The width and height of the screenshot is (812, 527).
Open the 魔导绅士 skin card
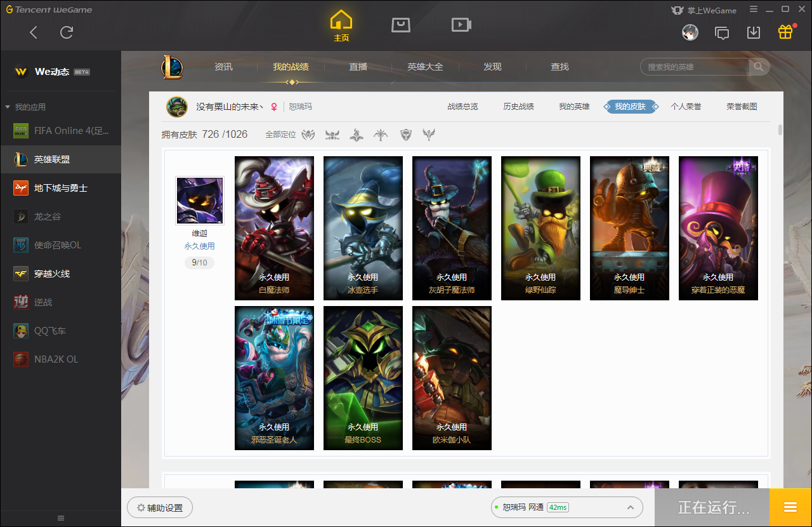629,228
